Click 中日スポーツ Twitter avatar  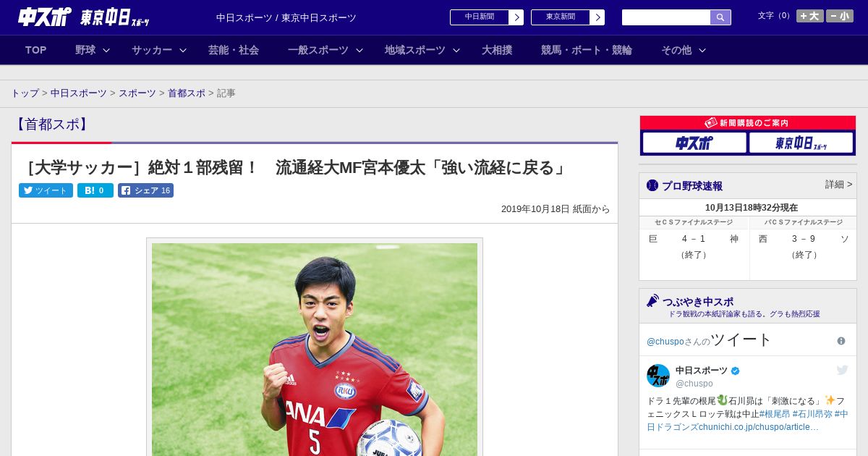click(658, 376)
